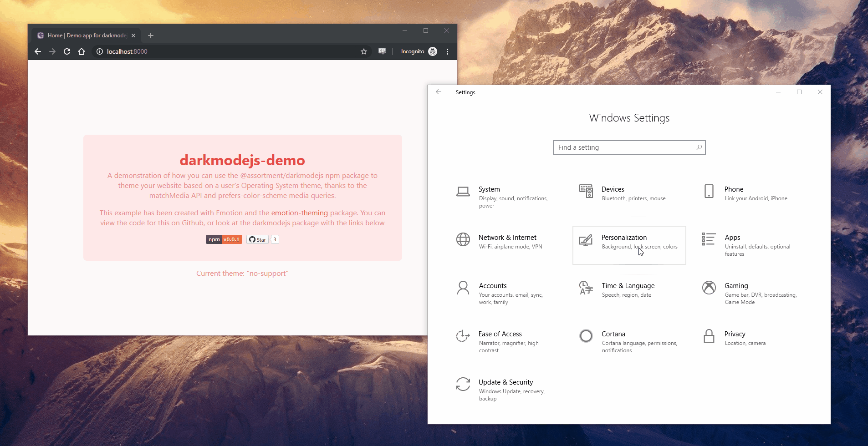Close the darkmodejs demo tab
This screenshot has height=446, width=868.
point(133,35)
